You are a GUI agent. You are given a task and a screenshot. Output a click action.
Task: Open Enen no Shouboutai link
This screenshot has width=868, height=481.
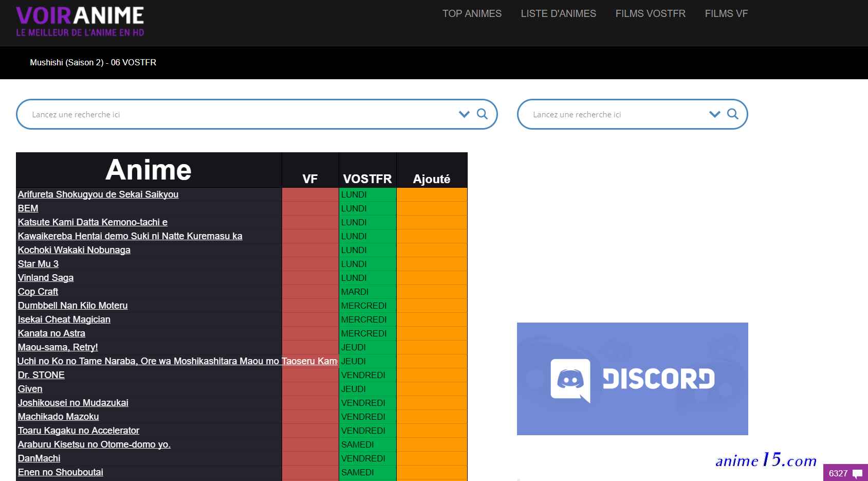coord(60,472)
